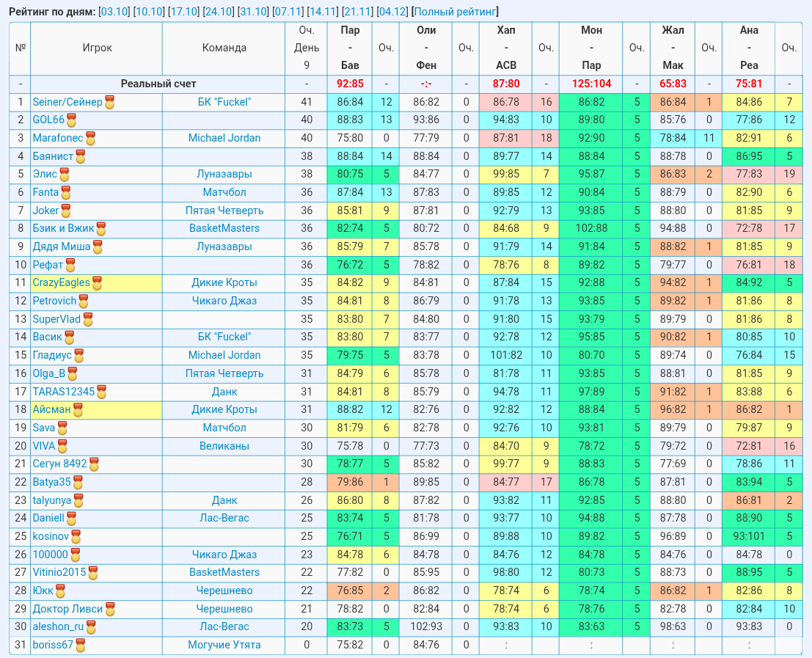Open team Великаны link

click(224, 446)
